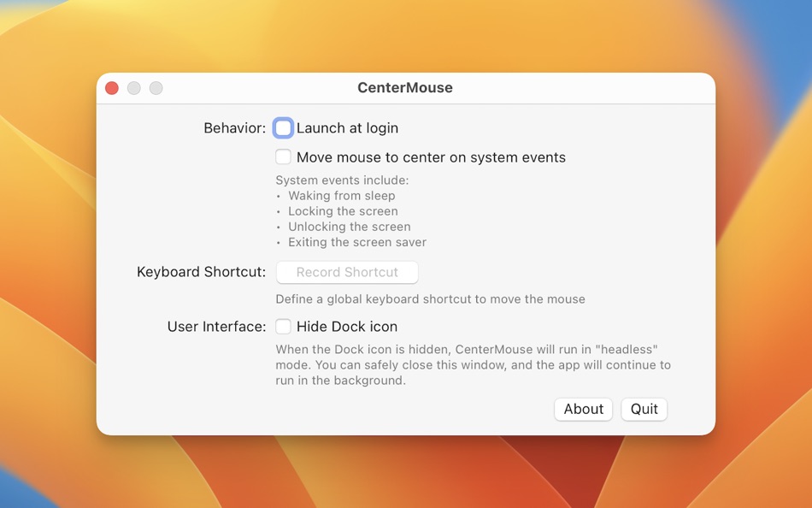Close the CenterMouse window
Screen dimensions: 812x508
coord(111,87)
